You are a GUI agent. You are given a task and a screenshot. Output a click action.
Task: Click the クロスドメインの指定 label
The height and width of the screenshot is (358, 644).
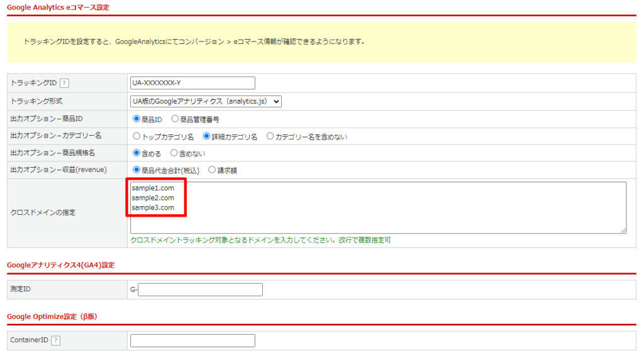click(x=43, y=212)
